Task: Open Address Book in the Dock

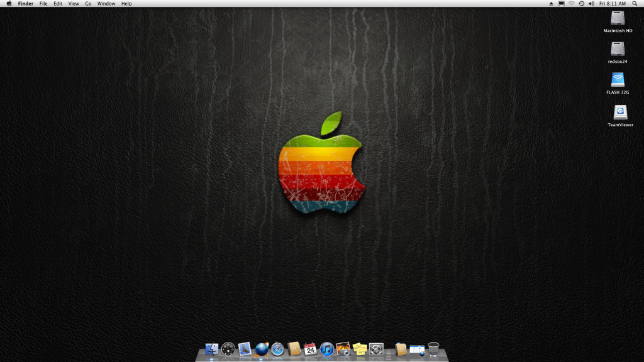Action: pyautogui.click(x=294, y=349)
